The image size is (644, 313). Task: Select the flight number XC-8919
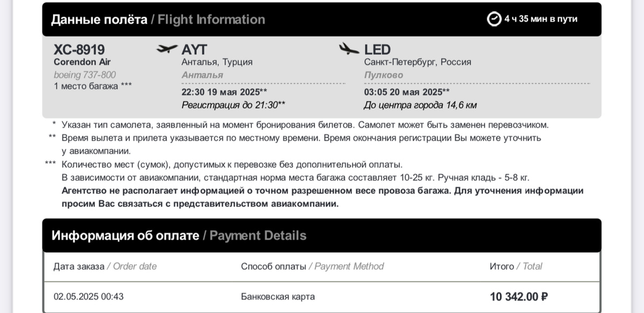(79, 50)
